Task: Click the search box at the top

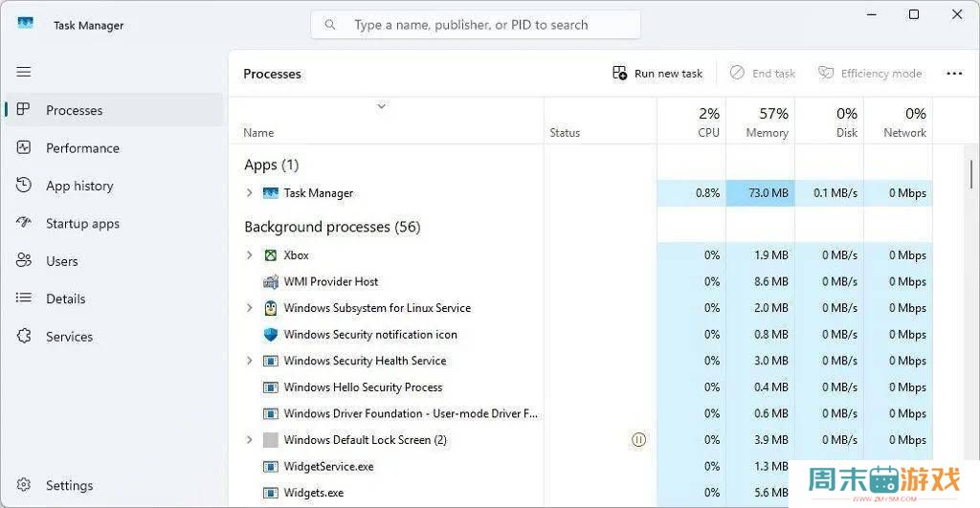Action: point(476,25)
